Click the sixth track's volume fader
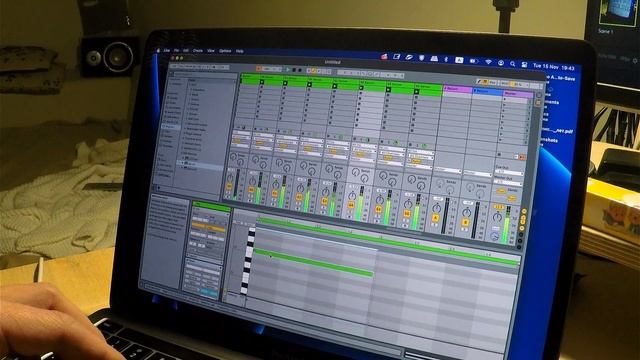This screenshot has height=360, width=640. pyautogui.click(x=361, y=205)
